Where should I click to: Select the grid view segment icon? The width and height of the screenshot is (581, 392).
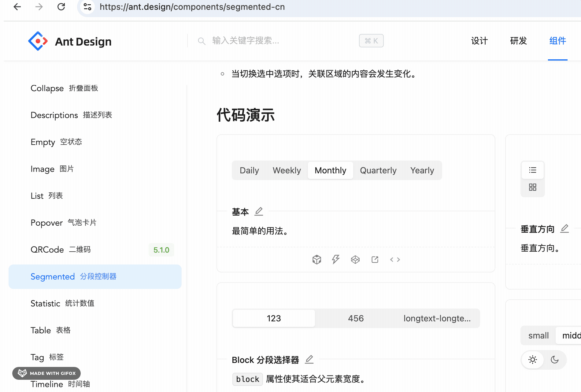533,187
